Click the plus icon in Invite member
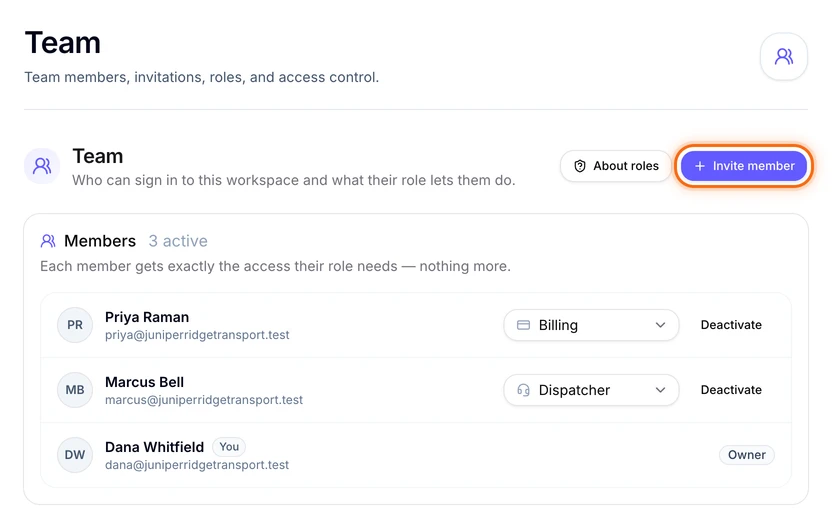The width and height of the screenshot is (832, 528). (x=700, y=166)
